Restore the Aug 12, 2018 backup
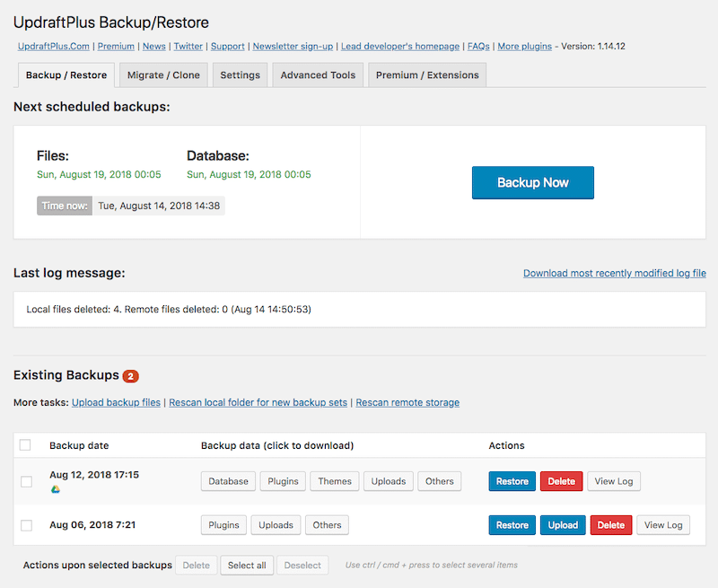This screenshot has width=718, height=588. [512, 481]
